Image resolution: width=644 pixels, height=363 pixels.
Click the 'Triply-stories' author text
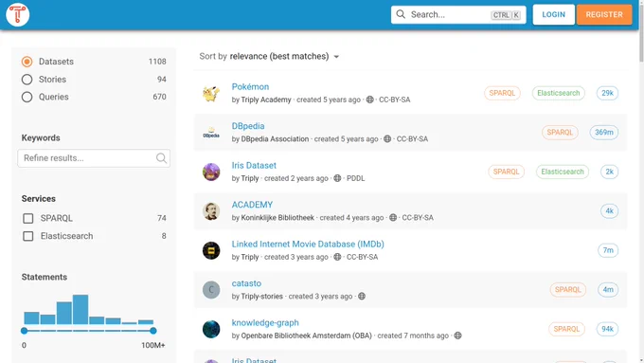(261, 297)
